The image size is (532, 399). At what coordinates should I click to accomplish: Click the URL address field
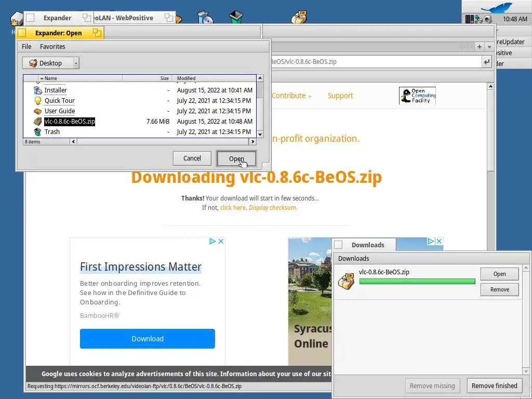[375, 62]
